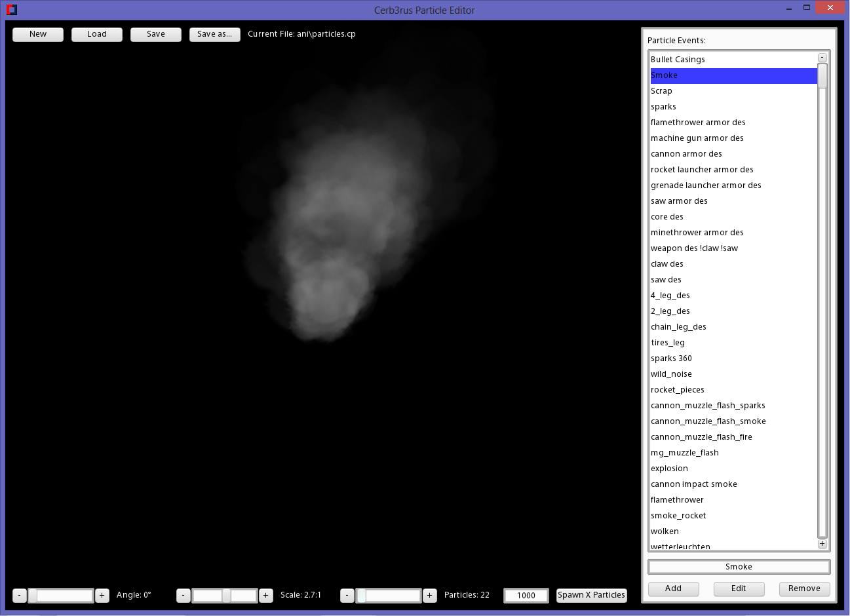Click the spawn count input showing 1000
850x616 pixels.
526,595
